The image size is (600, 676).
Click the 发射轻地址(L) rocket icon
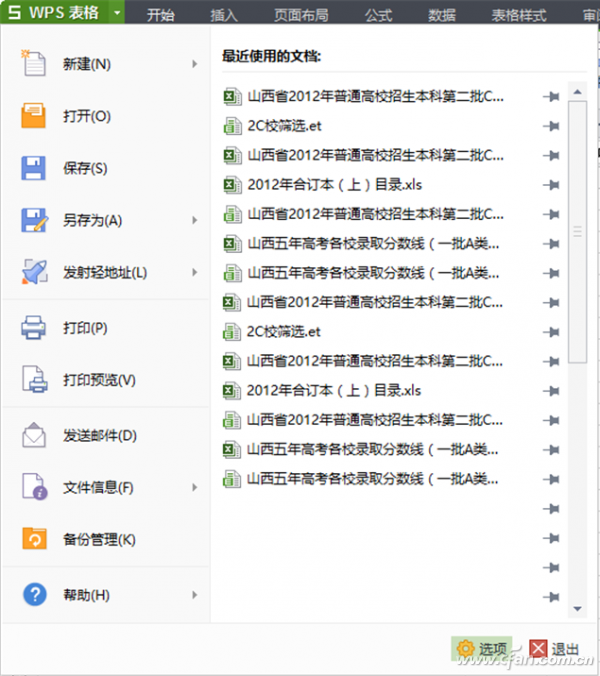click(34, 272)
